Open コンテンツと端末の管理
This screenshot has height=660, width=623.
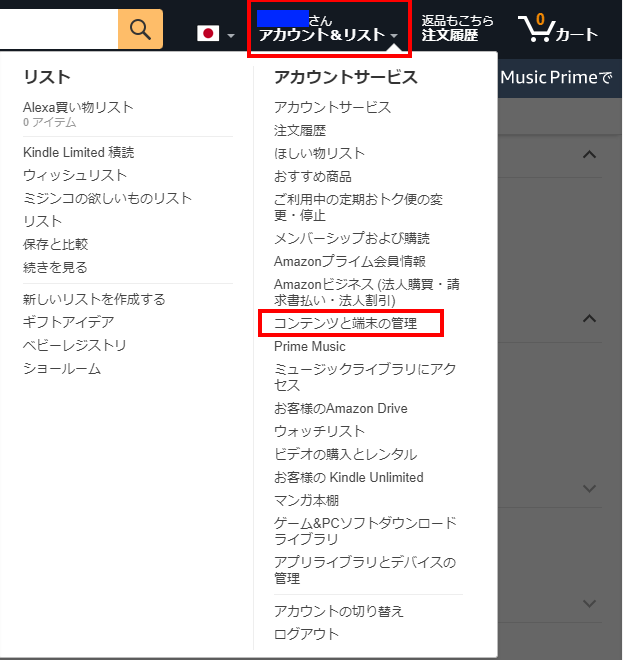(346, 323)
